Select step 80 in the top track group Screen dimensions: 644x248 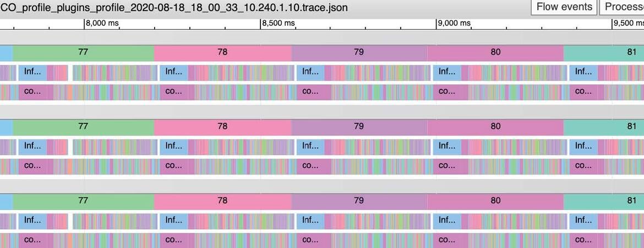click(x=495, y=53)
